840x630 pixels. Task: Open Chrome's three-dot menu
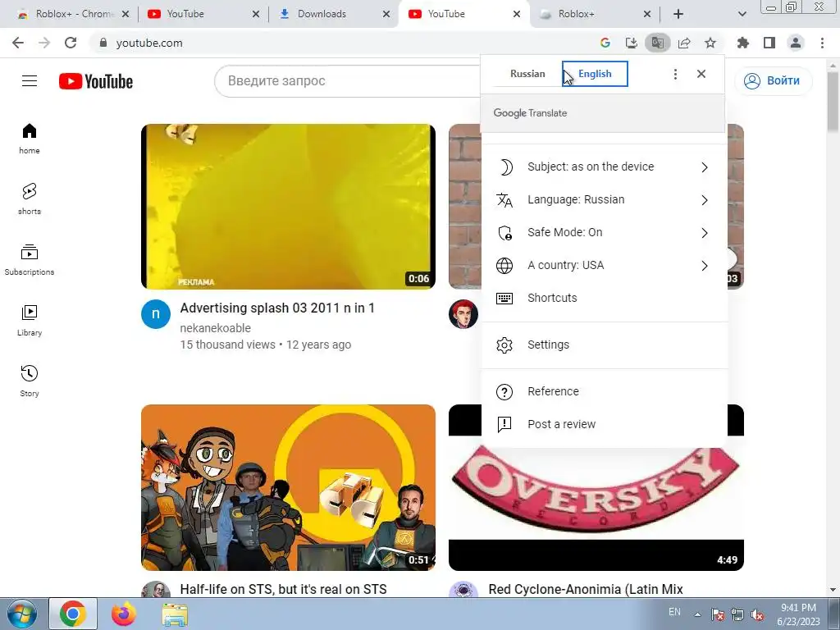[822, 43]
